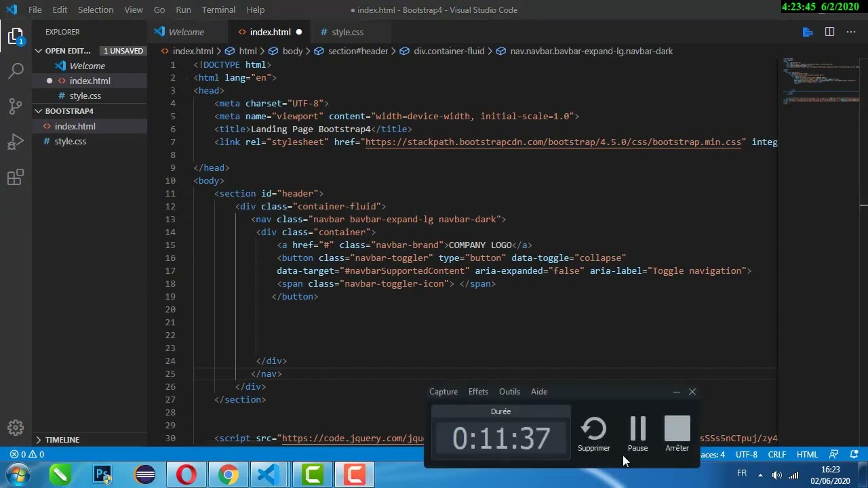Screen dimensions: 868x488
Task: Open the editor More Actions ellipsis
Action: pos(850,32)
